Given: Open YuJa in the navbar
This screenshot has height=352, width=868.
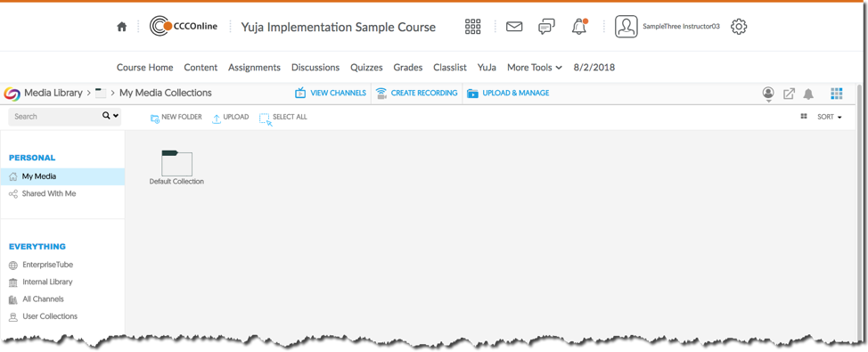Looking at the screenshot, I should [487, 68].
